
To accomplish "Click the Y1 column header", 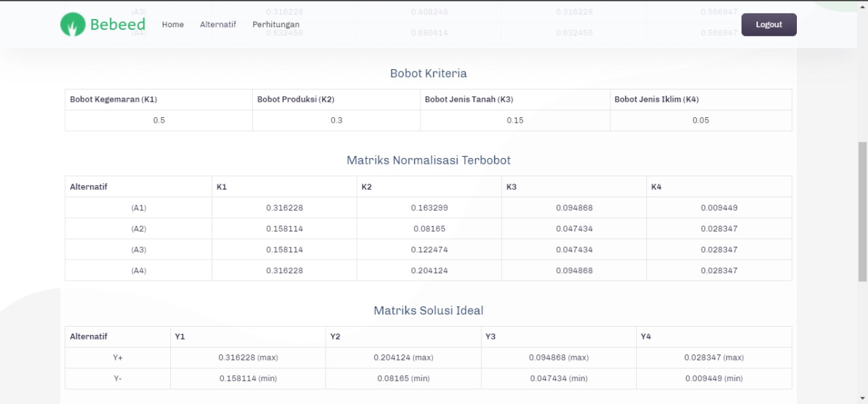I will point(180,336).
